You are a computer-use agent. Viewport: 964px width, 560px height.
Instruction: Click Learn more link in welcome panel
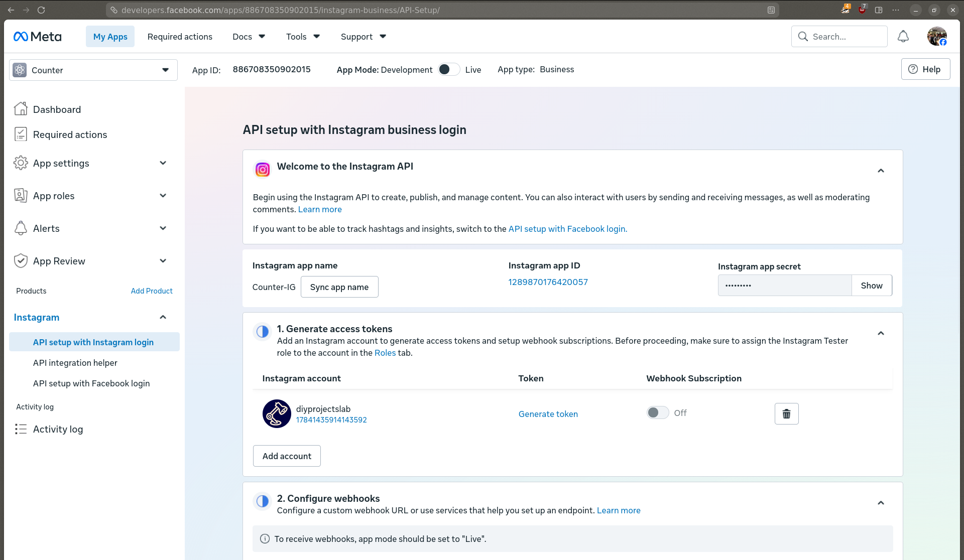coord(320,209)
